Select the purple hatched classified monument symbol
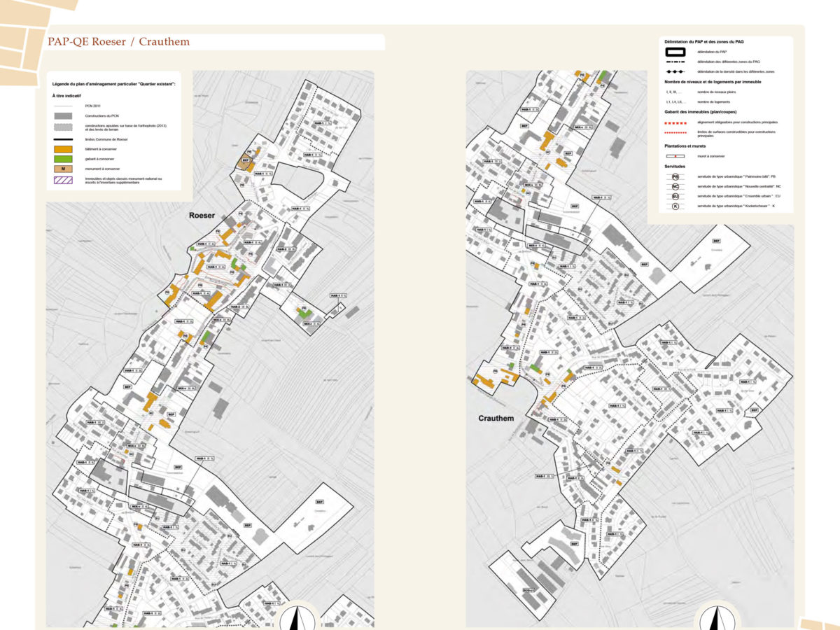This screenshot has height=630, width=840. click(64, 181)
